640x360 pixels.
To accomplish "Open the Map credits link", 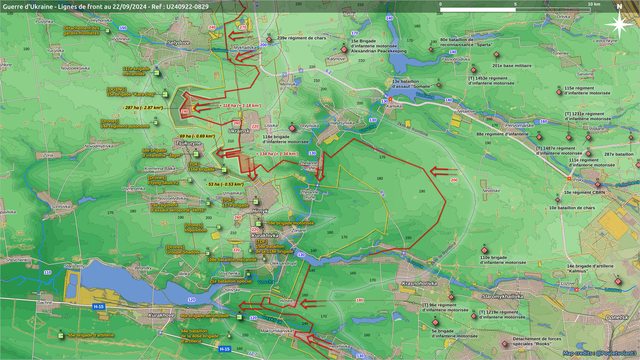I will (x=600, y=353).
